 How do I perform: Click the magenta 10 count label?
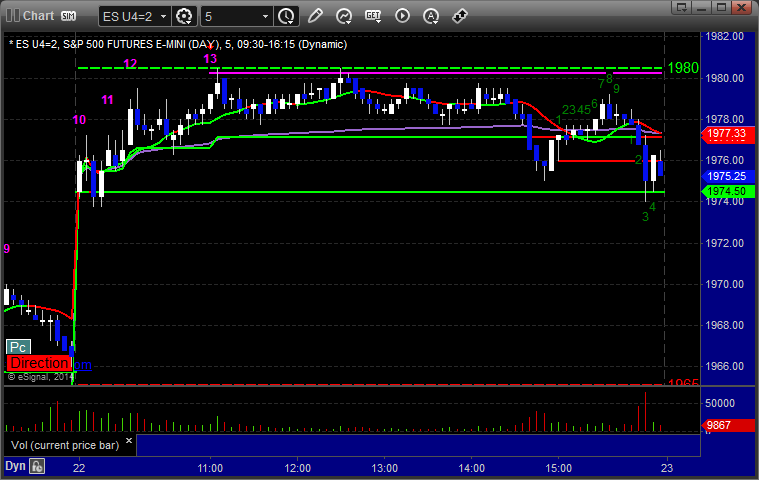click(x=79, y=120)
